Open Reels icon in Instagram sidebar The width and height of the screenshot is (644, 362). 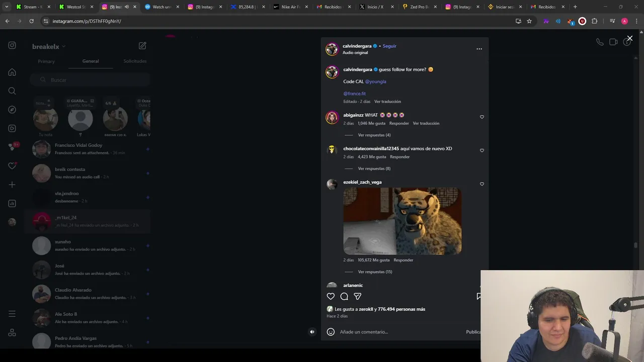12,128
